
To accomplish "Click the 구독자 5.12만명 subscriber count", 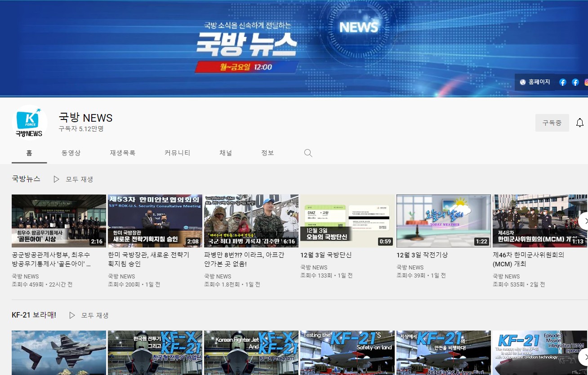I will 81,129.
